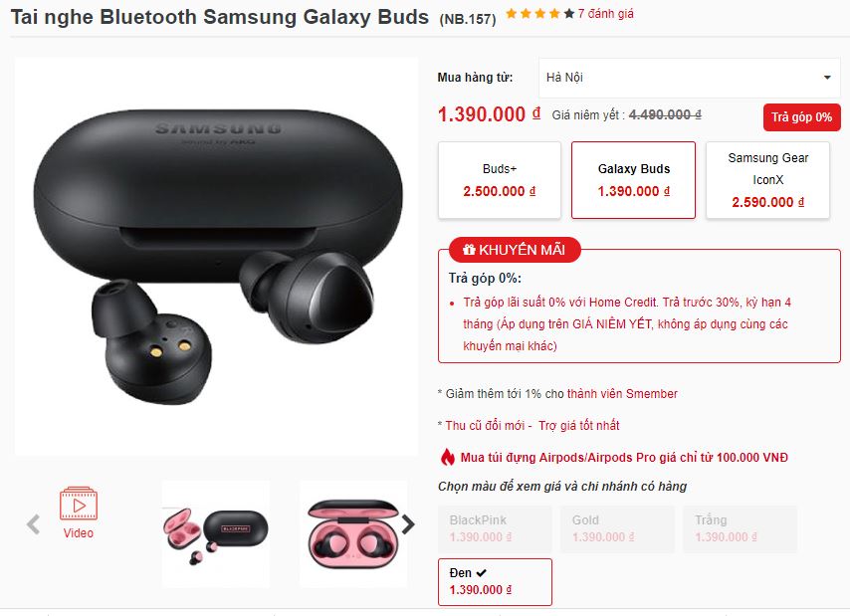Click the star rating icons
The width and height of the screenshot is (850, 616).
[539, 14]
